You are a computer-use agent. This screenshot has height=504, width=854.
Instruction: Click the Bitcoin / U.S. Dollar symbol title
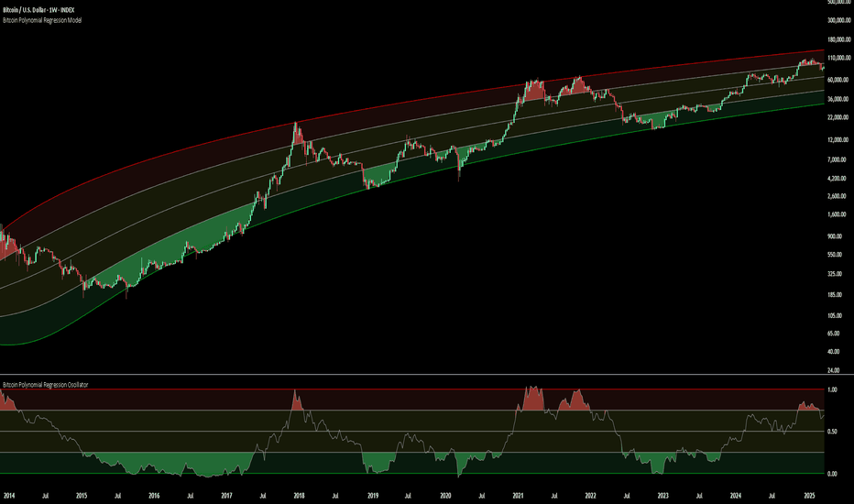[x=38, y=10]
